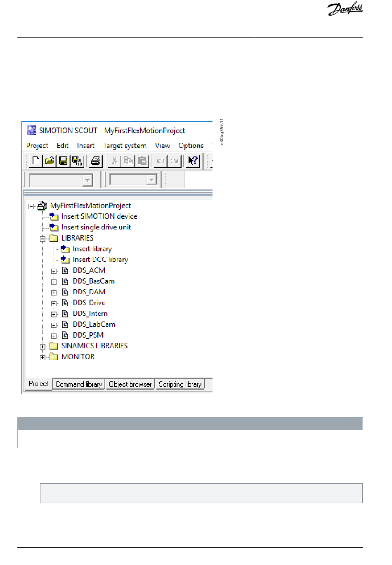The height and width of the screenshot is (565, 392).
Task: Select the DDS_PSM tree entry text
Action: [x=88, y=335]
